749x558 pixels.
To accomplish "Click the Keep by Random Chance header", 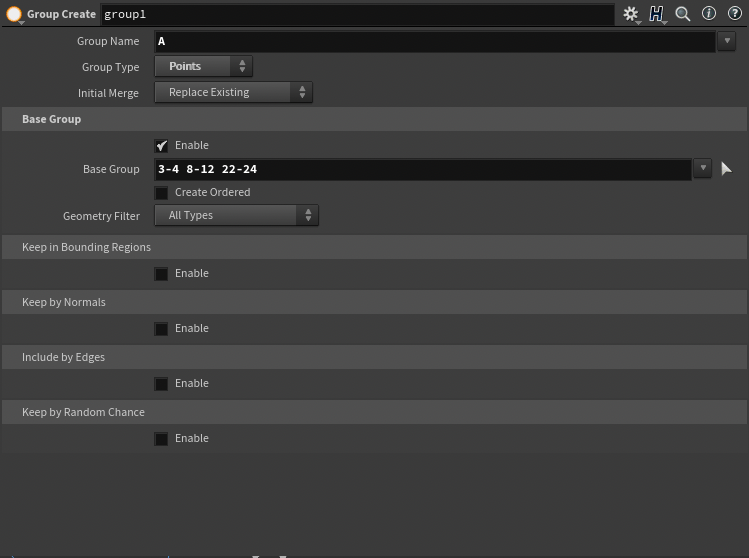I will [374, 412].
